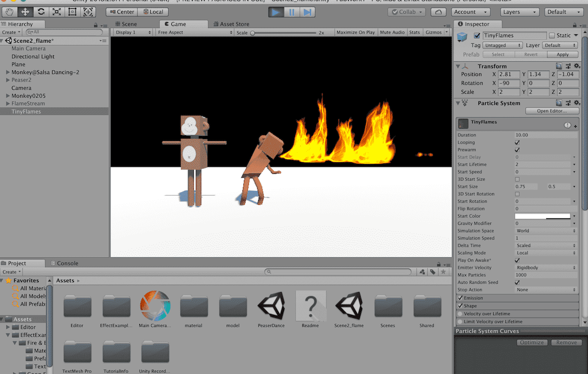Image resolution: width=588 pixels, height=374 pixels.
Task: Click Open Editor... button
Action: click(x=552, y=111)
